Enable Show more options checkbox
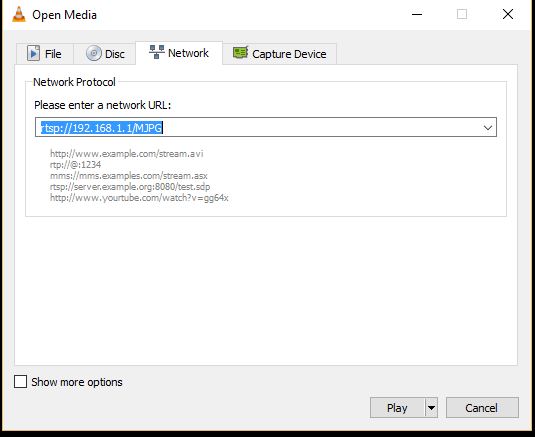This screenshot has width=535, height=437. pos(20,382)
